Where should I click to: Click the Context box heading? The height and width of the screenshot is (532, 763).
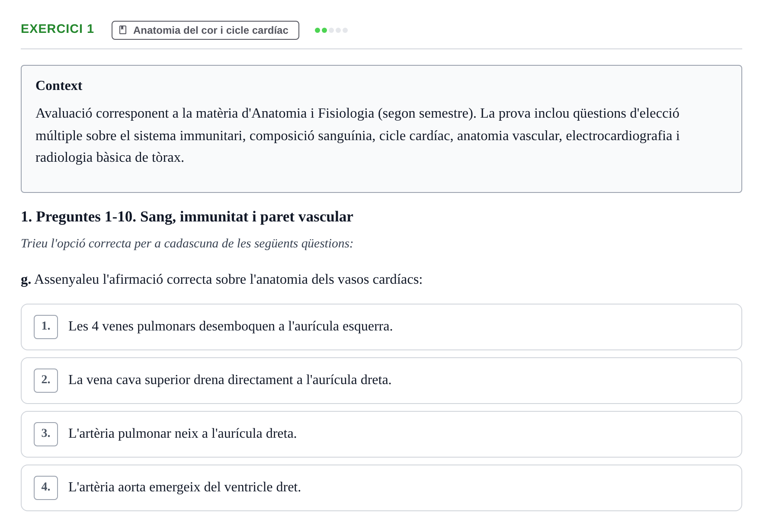pos(59,86)
